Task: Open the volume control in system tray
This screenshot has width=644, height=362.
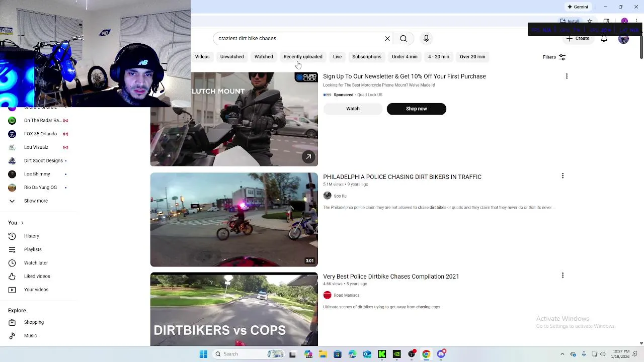Action: [x=603, y=354]
